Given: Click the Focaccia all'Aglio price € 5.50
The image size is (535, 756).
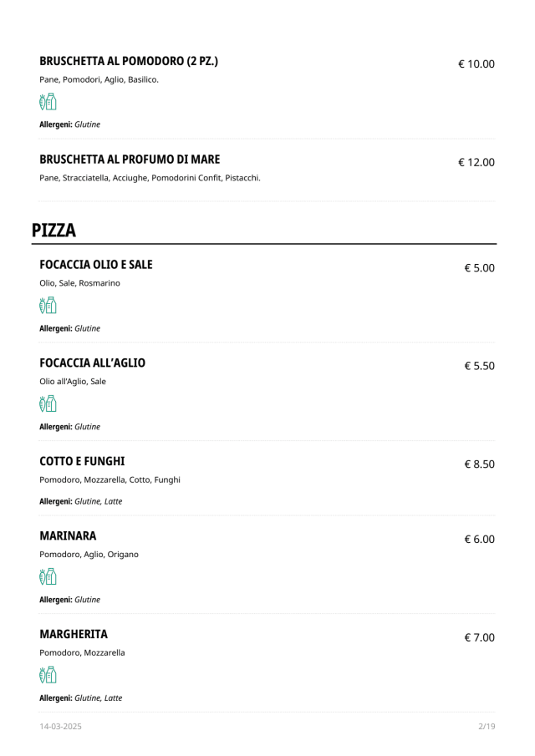Looking at the screenshot, I should [x=480, y=366].
